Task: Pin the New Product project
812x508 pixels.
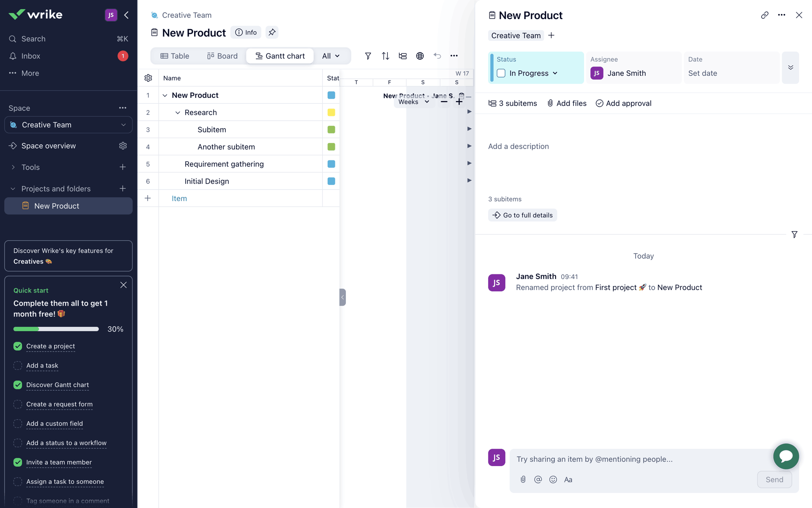Action: tap(272, 32)
